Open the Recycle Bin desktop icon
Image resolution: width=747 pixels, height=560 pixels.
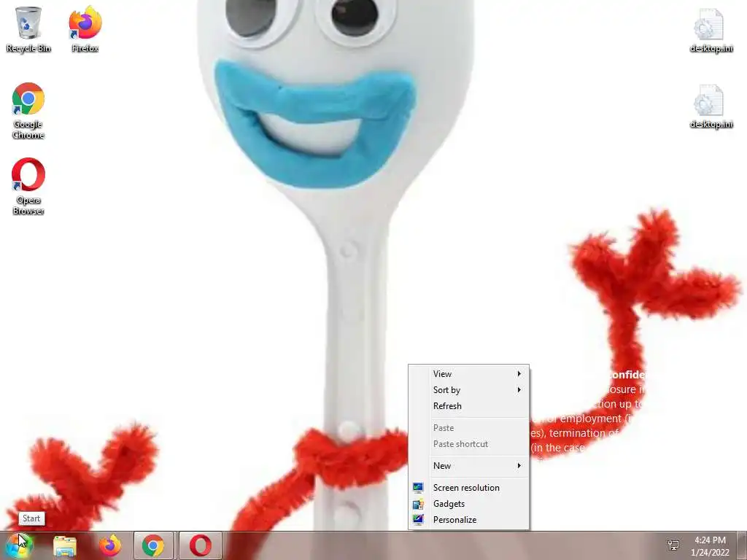point(28,29)
